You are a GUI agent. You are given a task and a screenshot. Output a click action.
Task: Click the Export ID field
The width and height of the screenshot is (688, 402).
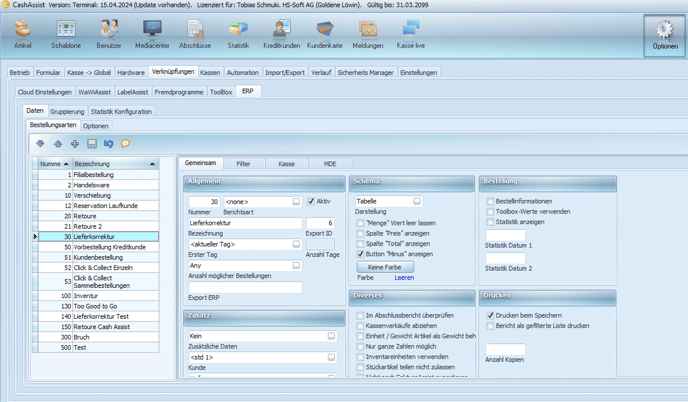320,223
